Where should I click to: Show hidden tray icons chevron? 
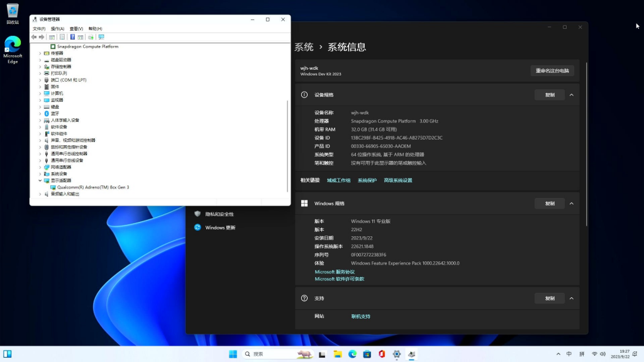558,354
